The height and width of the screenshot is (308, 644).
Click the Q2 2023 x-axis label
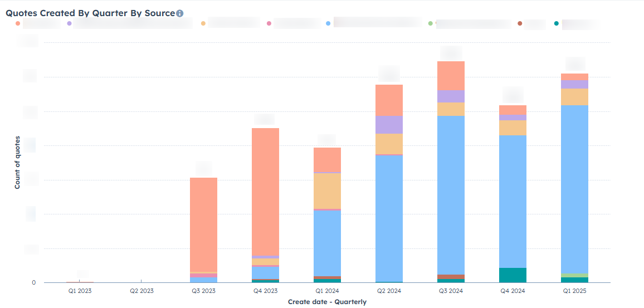click(x=142, y=291)
